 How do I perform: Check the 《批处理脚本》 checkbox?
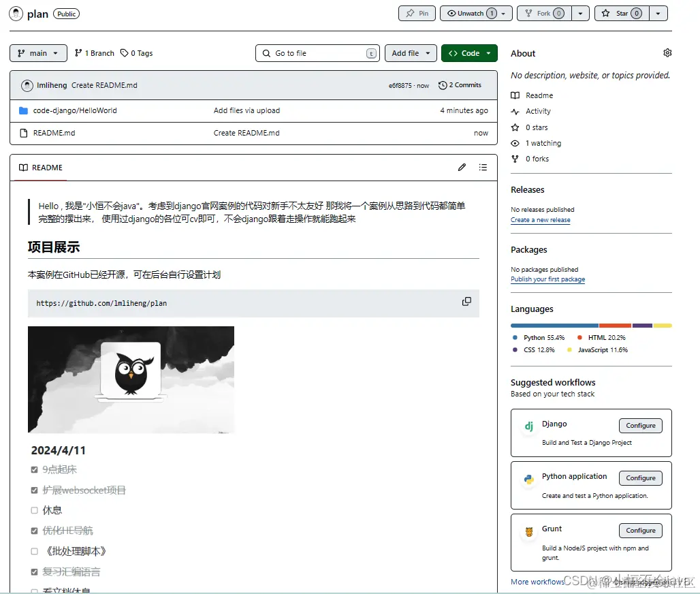34,551
